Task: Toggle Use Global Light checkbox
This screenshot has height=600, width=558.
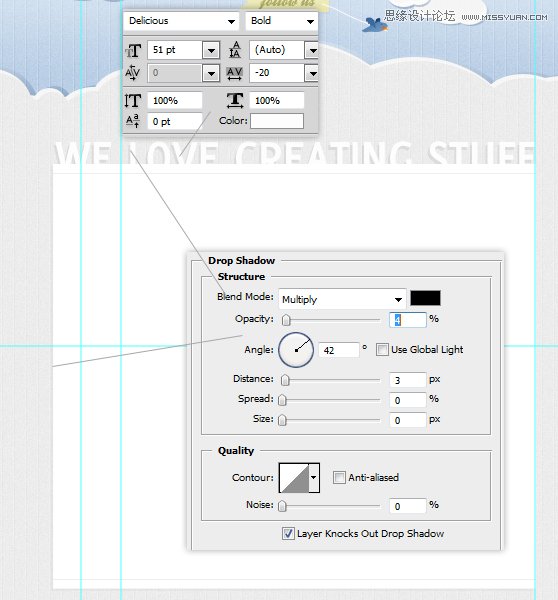Action: point(382,349)
